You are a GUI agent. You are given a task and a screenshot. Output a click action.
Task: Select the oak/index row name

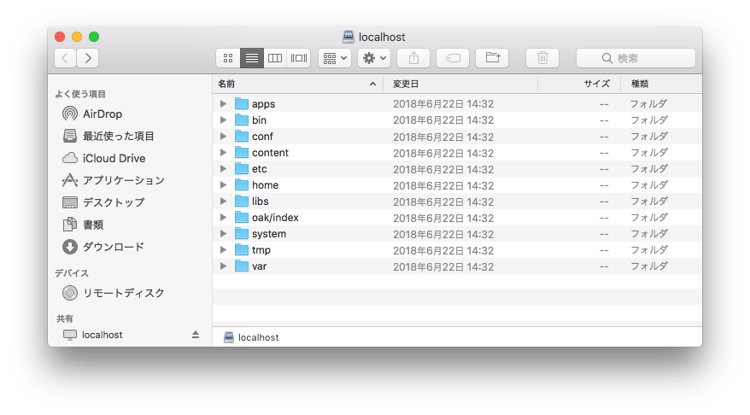point(275,218)
